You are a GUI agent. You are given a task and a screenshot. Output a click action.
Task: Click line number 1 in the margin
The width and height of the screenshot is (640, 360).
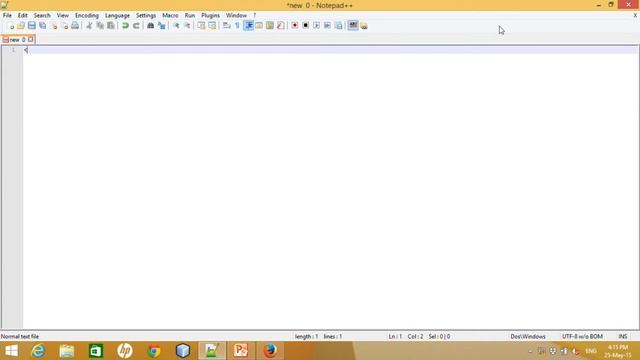pos(13,50)
